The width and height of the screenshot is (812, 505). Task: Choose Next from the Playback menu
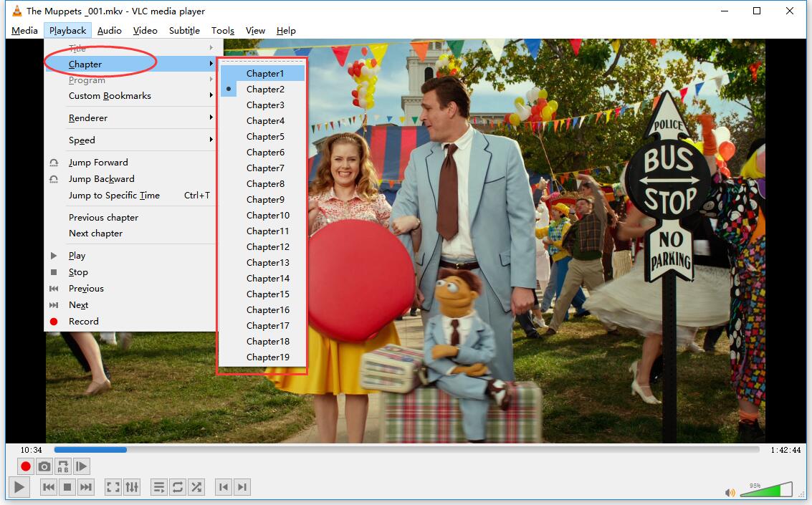[130, 305]
